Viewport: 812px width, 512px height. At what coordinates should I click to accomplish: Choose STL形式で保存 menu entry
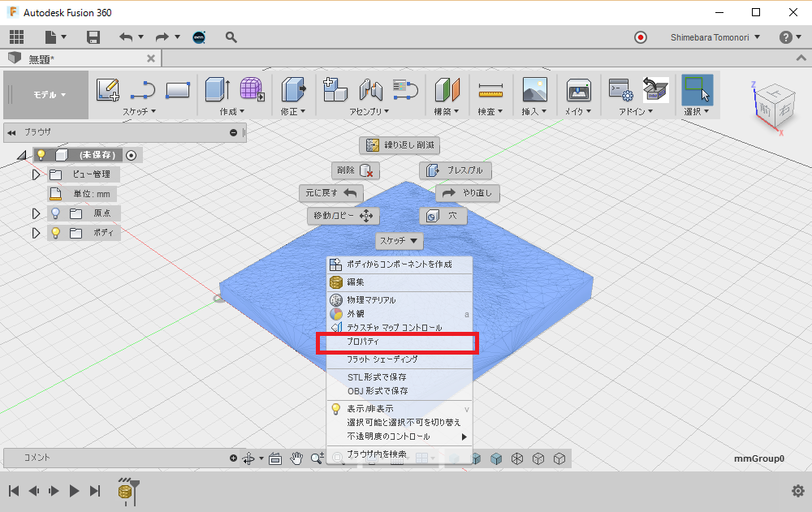pos(400,376)
